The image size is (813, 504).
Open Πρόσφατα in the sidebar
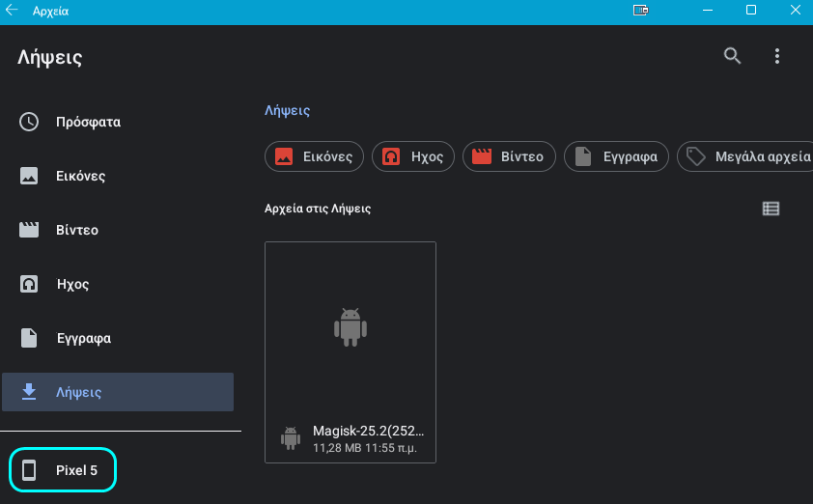tap(118, 122)
